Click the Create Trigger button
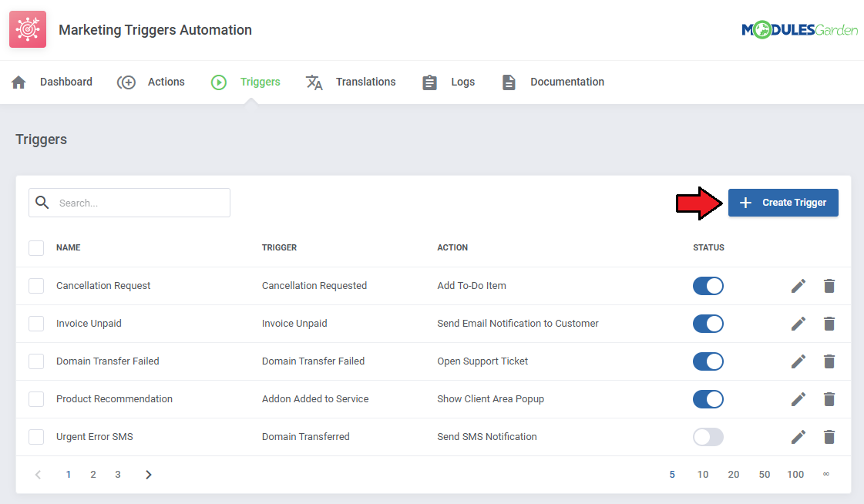Viewport: 864px width, 504px height. (x=783, y=203)
